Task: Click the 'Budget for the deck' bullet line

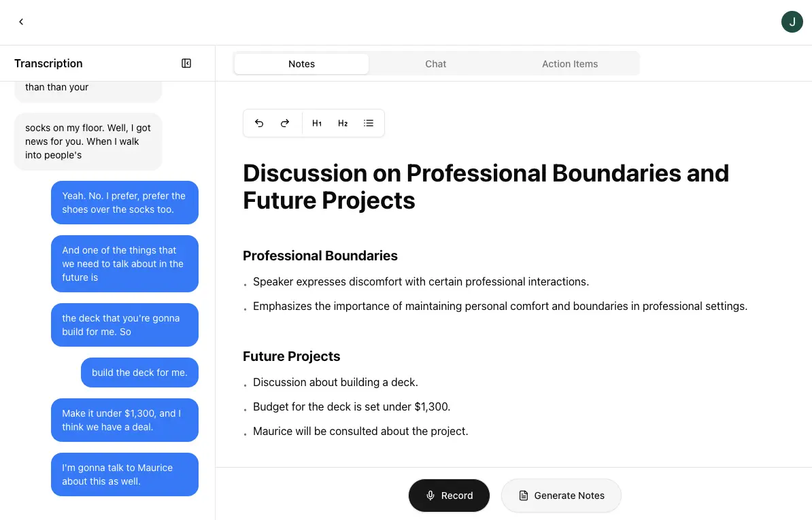Action: click(352, 406)
